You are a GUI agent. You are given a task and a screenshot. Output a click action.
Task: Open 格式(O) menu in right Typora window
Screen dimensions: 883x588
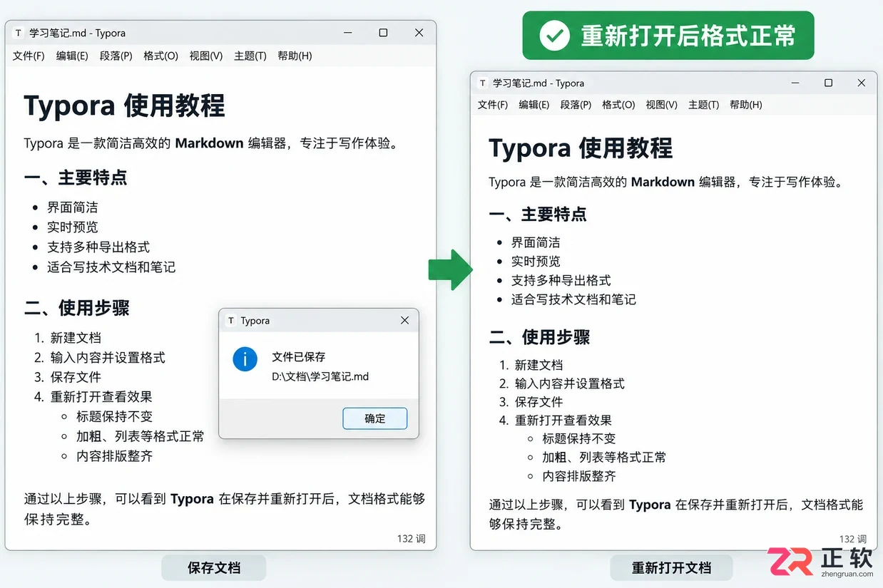618,105
